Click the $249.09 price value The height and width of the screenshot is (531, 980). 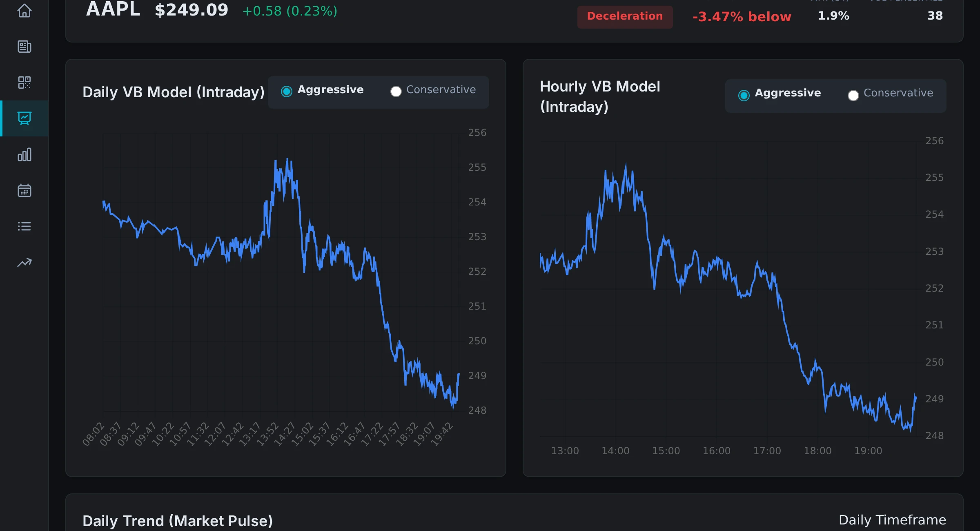click(x=191, y=10)
